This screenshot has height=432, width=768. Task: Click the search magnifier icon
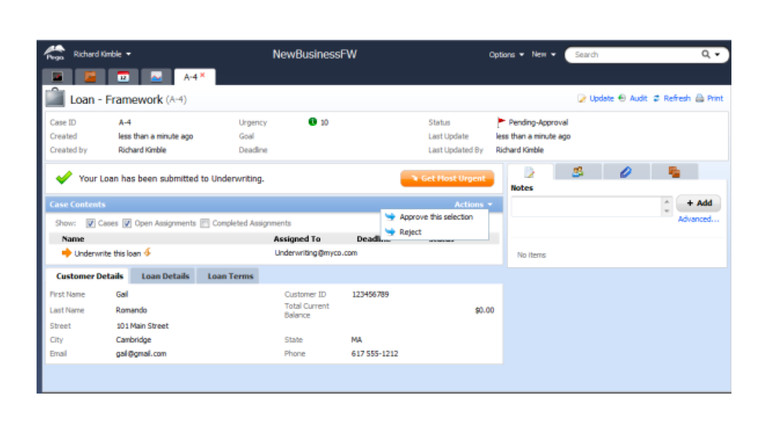(x=706, y=55)
